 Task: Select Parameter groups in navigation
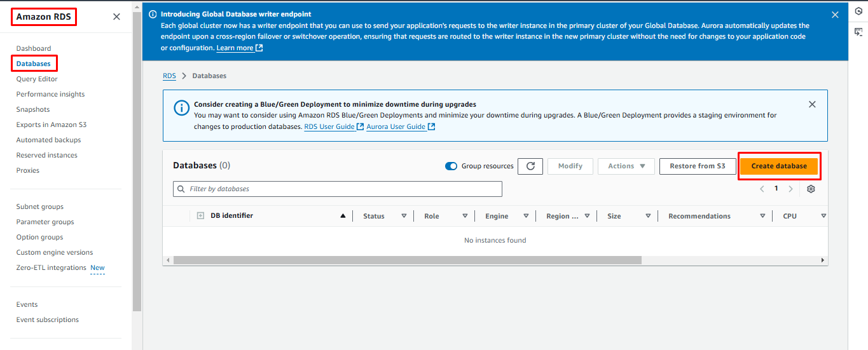[45, 222]
